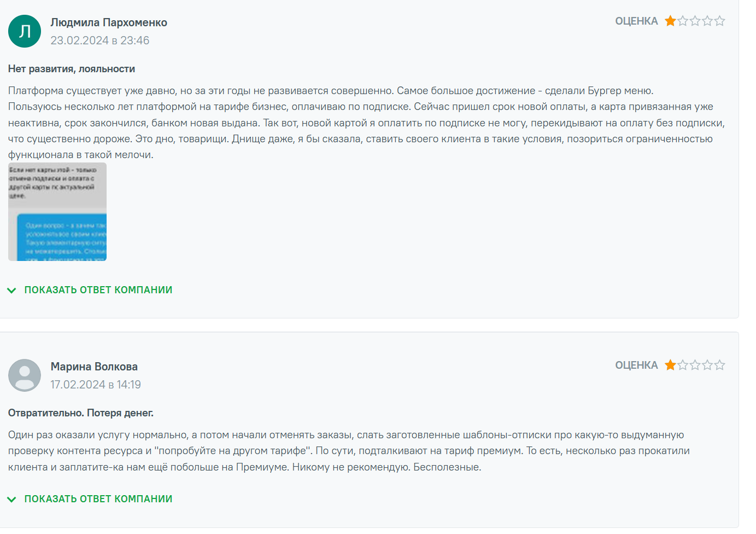The height and width of the screenshot is (534, 756).
Task: Click Марина Волкова's default gray avatar
Action: coord(25,375)
